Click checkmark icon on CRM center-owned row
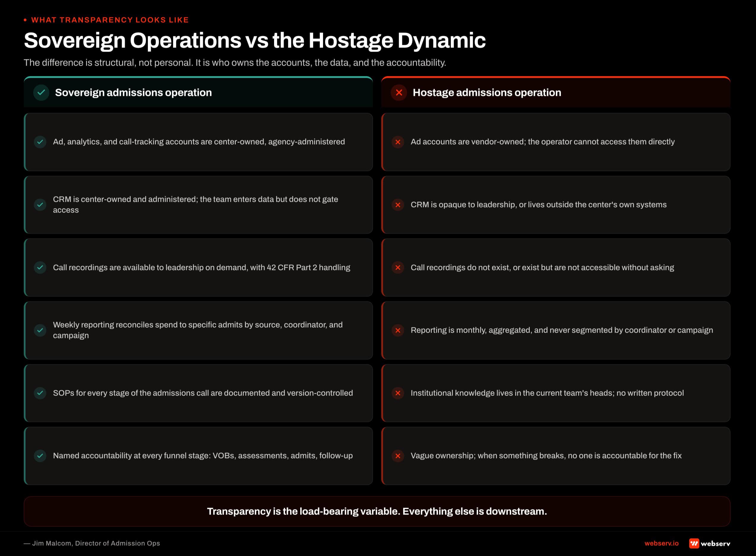The image size is (756, 556). click(x=40, y=205)
